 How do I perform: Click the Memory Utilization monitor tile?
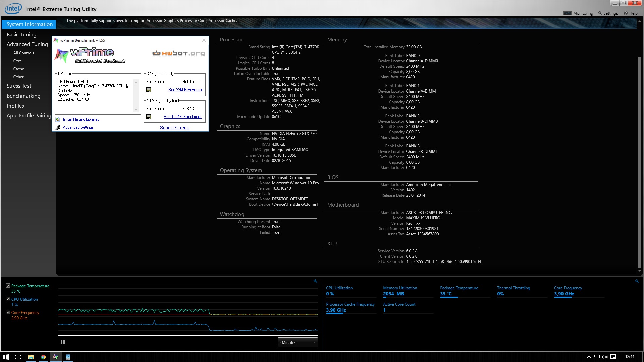pos(408,292)
